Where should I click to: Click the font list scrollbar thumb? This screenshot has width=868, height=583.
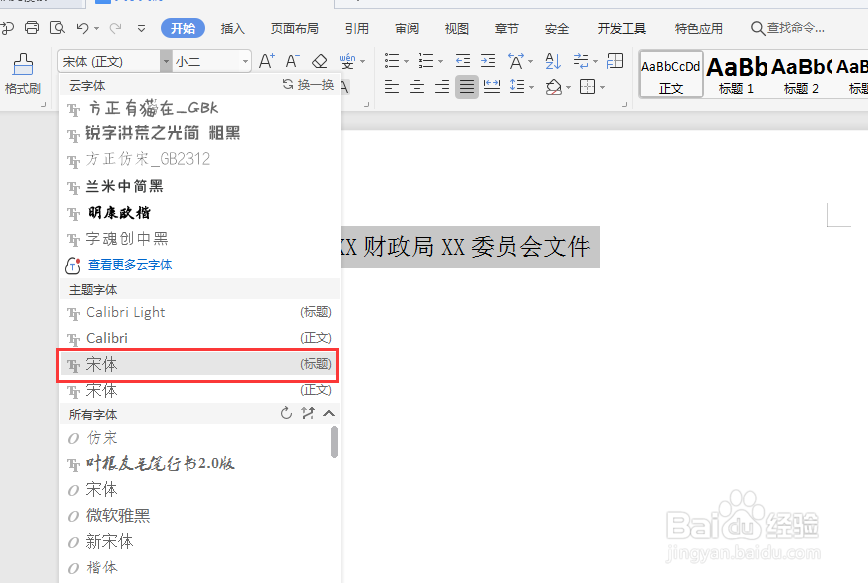pyautogui.click(x=334, y=442)
